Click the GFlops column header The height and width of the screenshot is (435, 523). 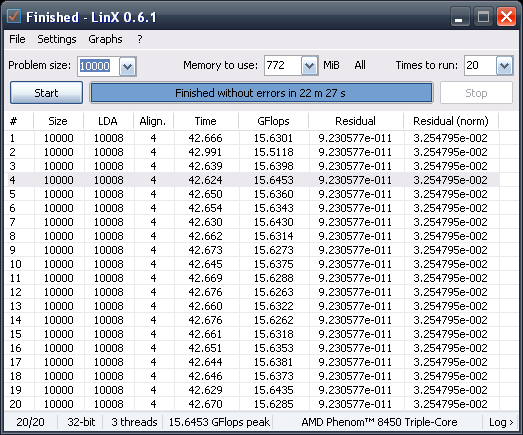274,121
